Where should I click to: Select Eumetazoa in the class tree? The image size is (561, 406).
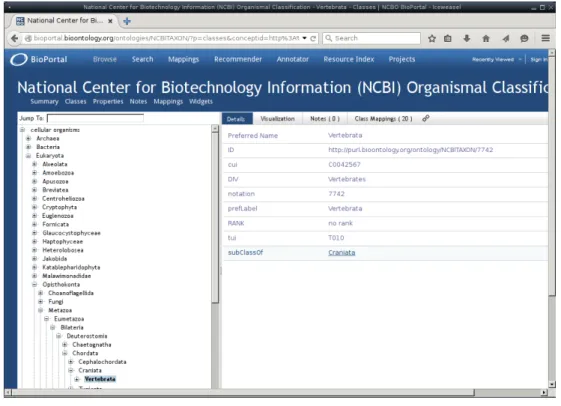pos(69,319)
